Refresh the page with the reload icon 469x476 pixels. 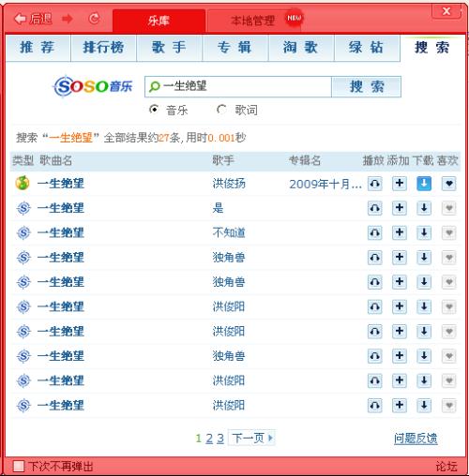click(x=94, y=19)
